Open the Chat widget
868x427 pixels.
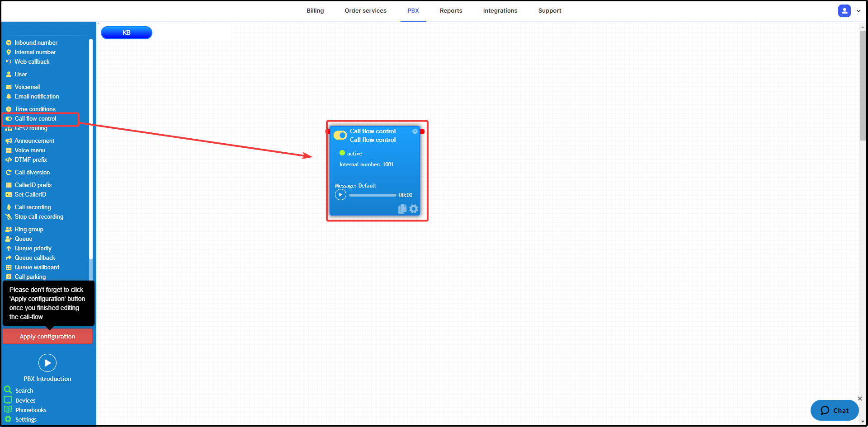pyautogui.click(x=834, y=410)
